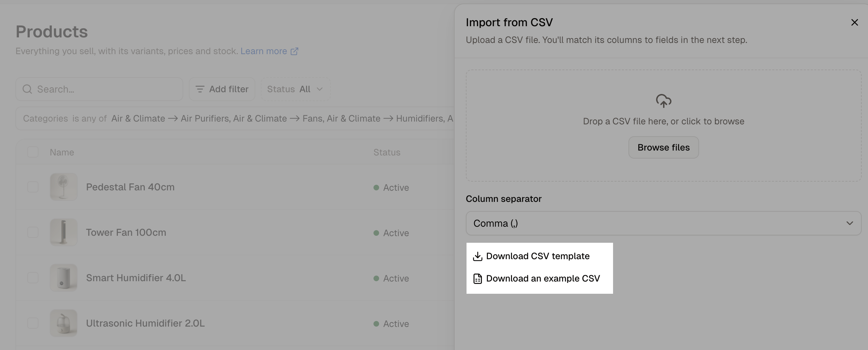868x350 pixels.
Task: Click the Active status of Tower Fan 100cm
Action: click(391, 233)
